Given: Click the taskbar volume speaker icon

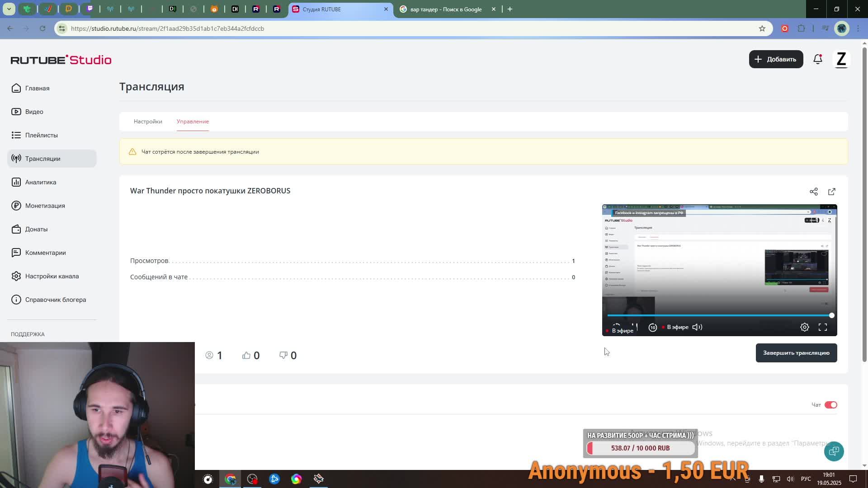Looking at the screenshot, I should [x=790, y=479].
